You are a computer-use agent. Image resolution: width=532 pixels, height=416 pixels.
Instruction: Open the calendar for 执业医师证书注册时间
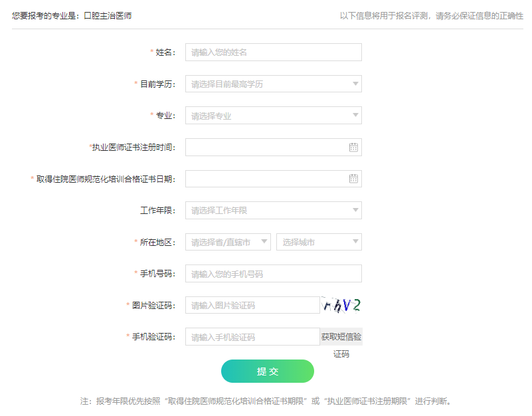[x=354, y=147]
